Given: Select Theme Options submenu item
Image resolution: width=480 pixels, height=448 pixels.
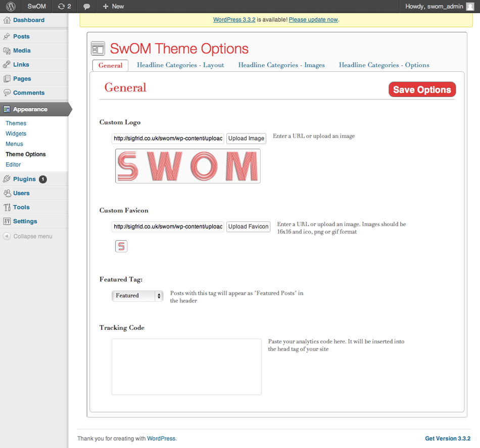Looking at the screenshot, I should (x=26, y=154).
